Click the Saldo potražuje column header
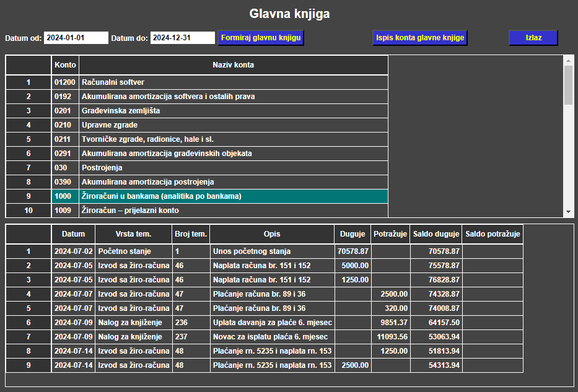 tap(493, 234)
